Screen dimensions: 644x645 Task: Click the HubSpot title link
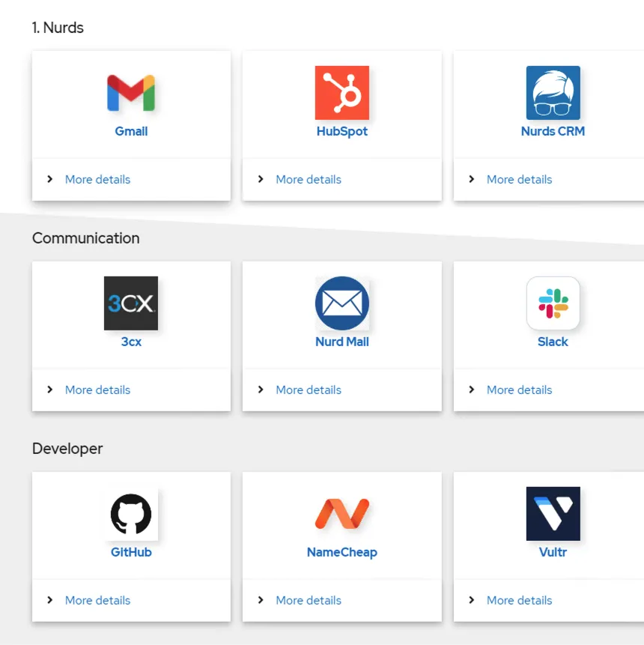pos(341,131)
